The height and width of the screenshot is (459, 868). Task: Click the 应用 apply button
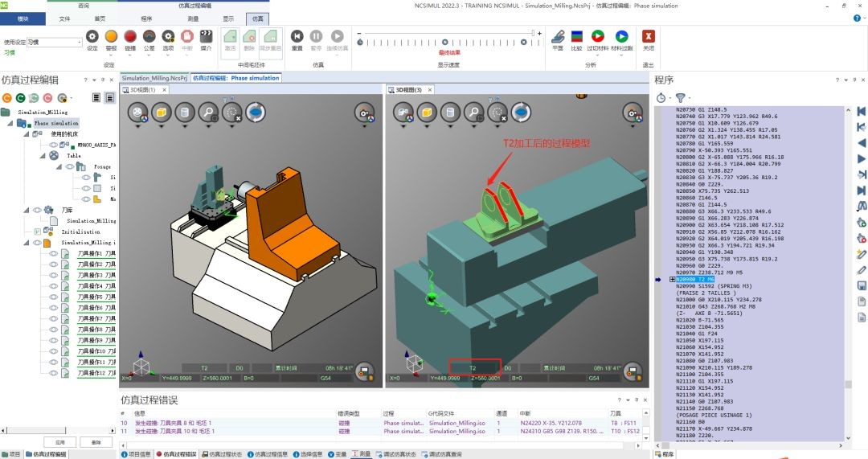tap(60, 442)
